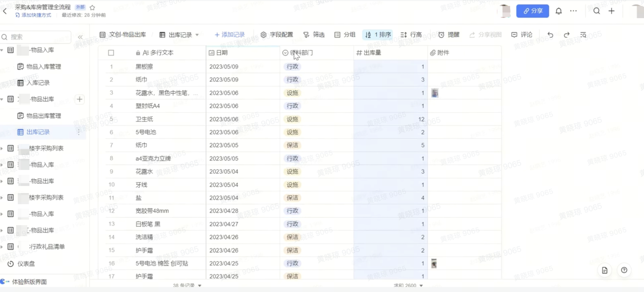Click the redo arrow icon
Image resolution: width=644 pixels, height=292 pixels.
coord(567,35)
